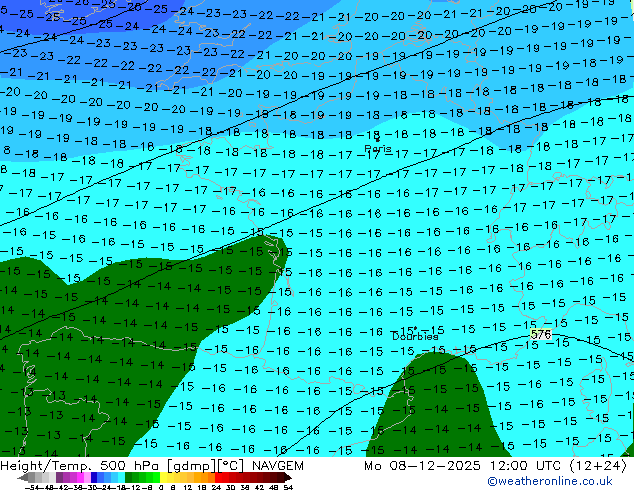Click the weatheronline.co.uk link

550,481
